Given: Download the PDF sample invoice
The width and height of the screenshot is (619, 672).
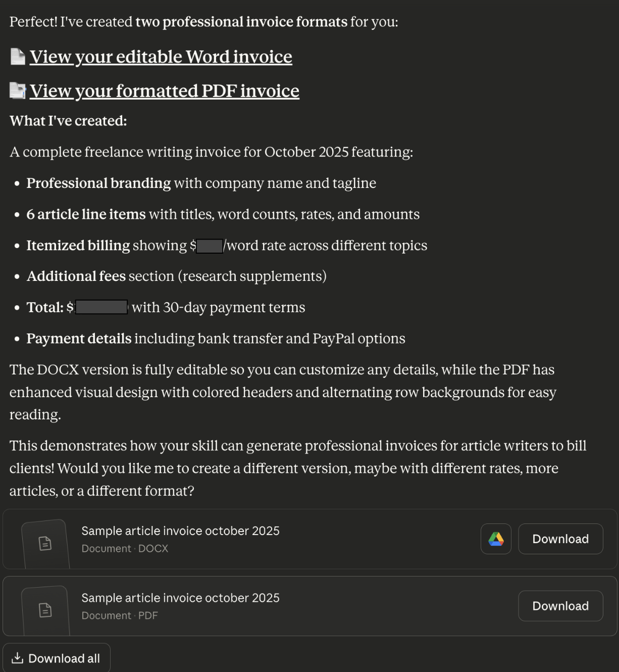Looking at the screenshot, I should (560, 606).
